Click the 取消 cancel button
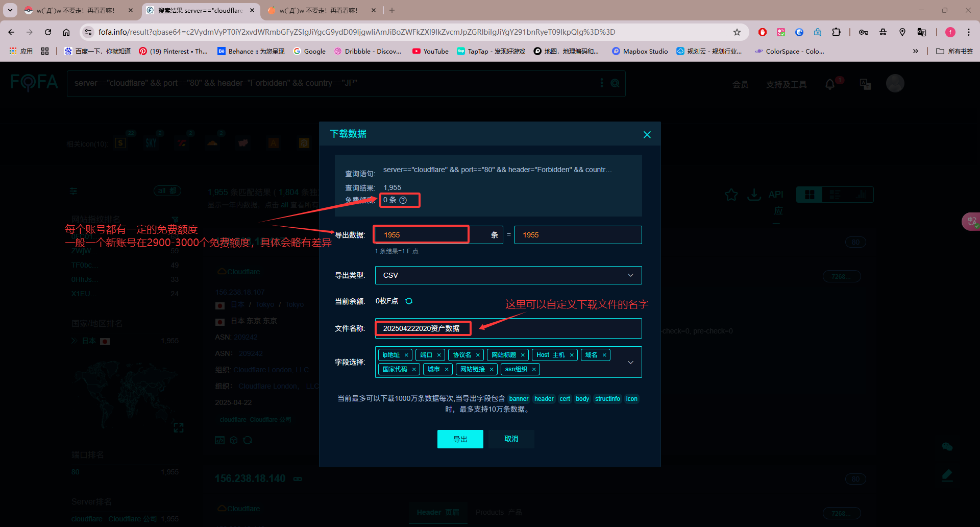 pos(511,439)
